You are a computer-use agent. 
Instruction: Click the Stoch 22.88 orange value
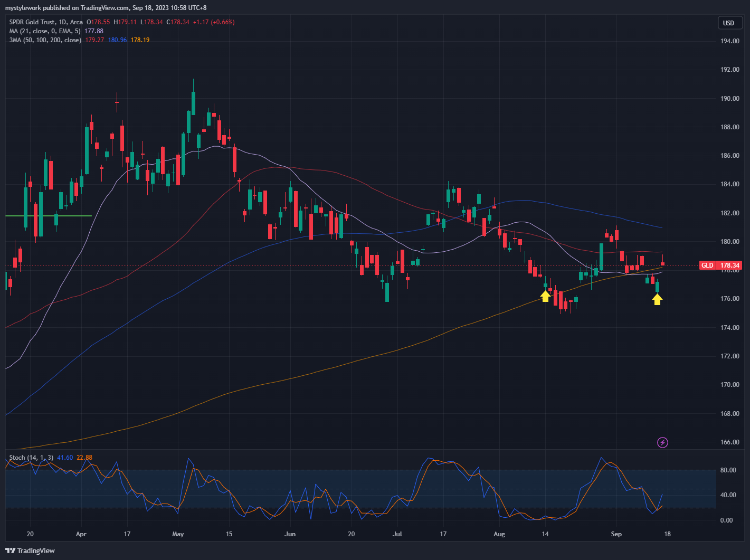84,458
